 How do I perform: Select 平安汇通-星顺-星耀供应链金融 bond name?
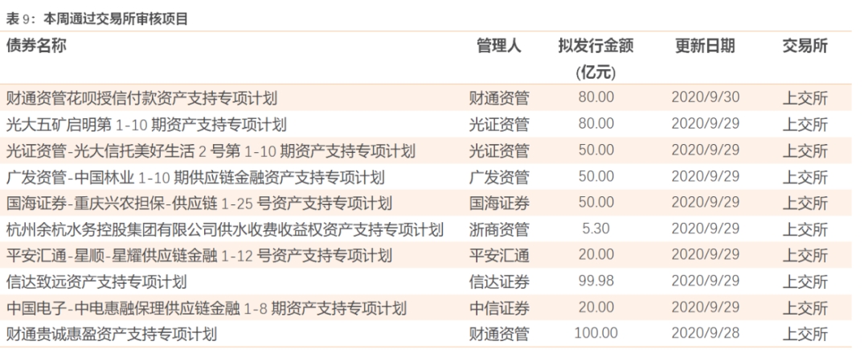tap(199, 256)
